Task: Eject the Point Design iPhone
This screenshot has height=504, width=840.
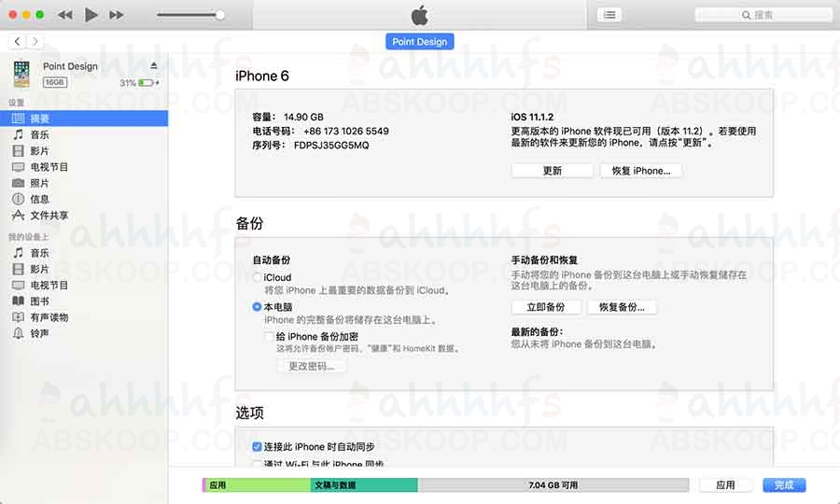Action: click(154, 66)
